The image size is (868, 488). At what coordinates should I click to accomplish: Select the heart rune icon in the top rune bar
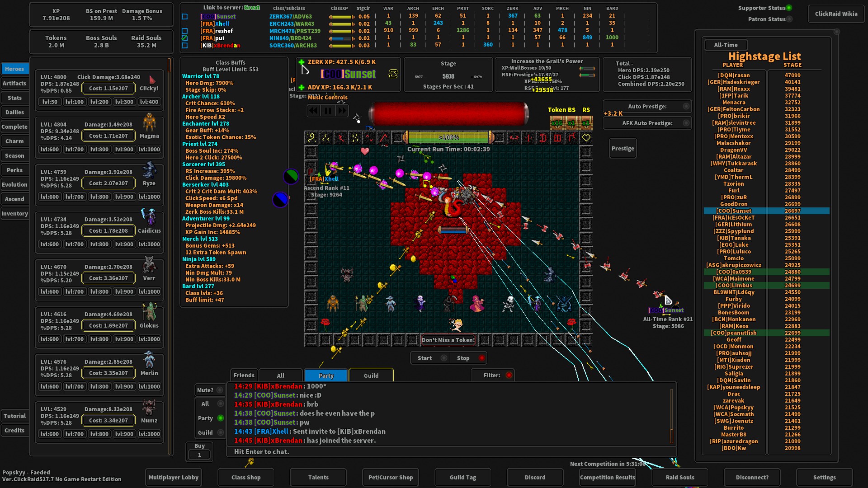(x=586, y=138)
